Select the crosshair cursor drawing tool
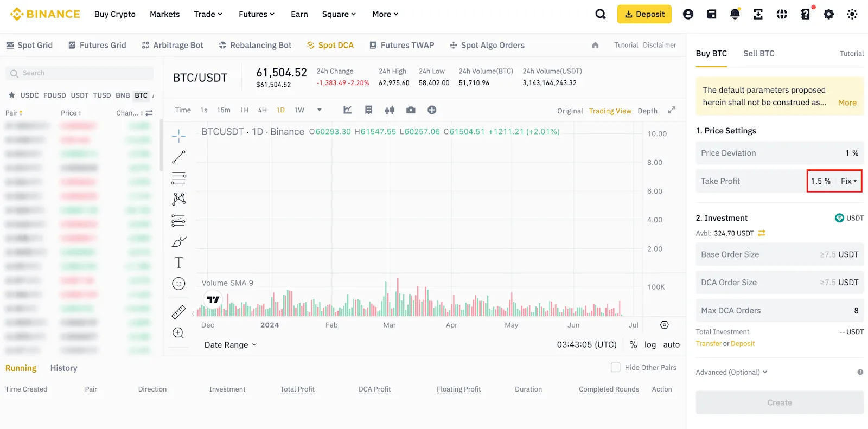This screenshot has width=868, height=429. point(178,136)
